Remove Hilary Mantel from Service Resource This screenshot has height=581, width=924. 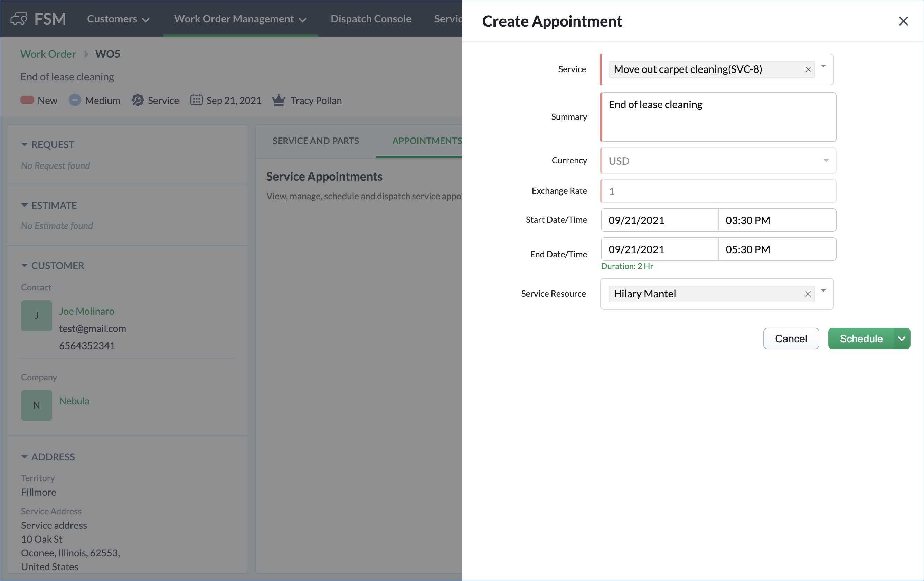pyautogui.click(x=808, y=294)
